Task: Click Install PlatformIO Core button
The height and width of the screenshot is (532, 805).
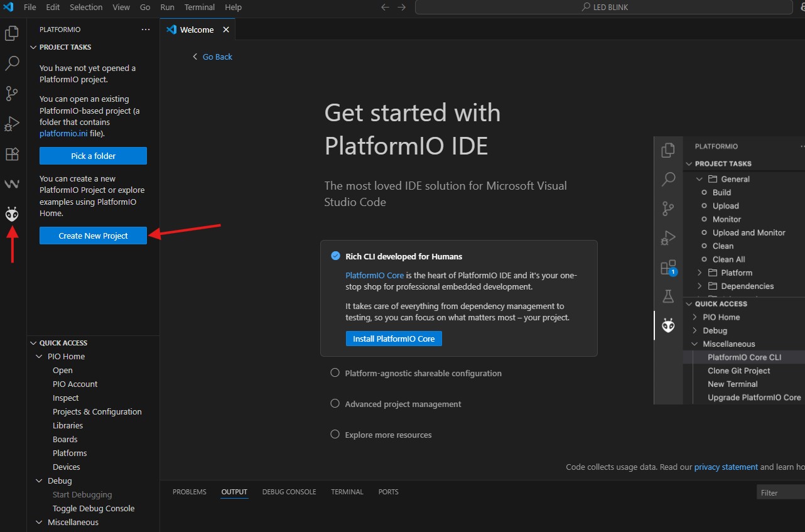Action: [394, 339]
